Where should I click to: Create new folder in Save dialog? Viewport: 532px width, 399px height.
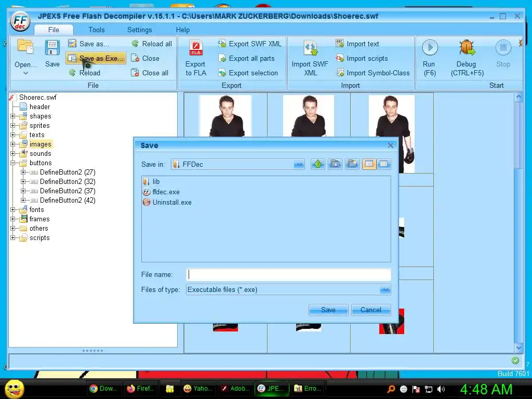click(x=352, y=164)
